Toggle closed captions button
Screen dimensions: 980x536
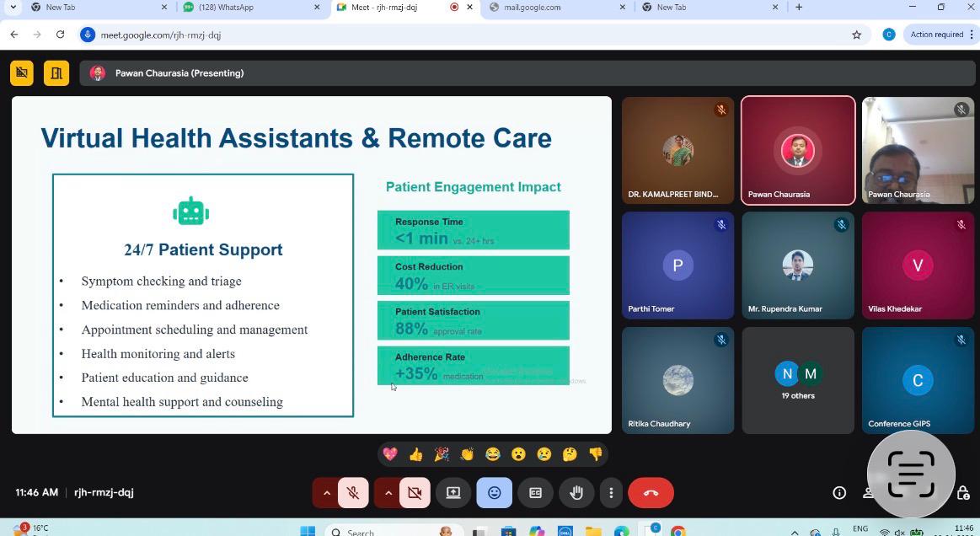(535, 493)
